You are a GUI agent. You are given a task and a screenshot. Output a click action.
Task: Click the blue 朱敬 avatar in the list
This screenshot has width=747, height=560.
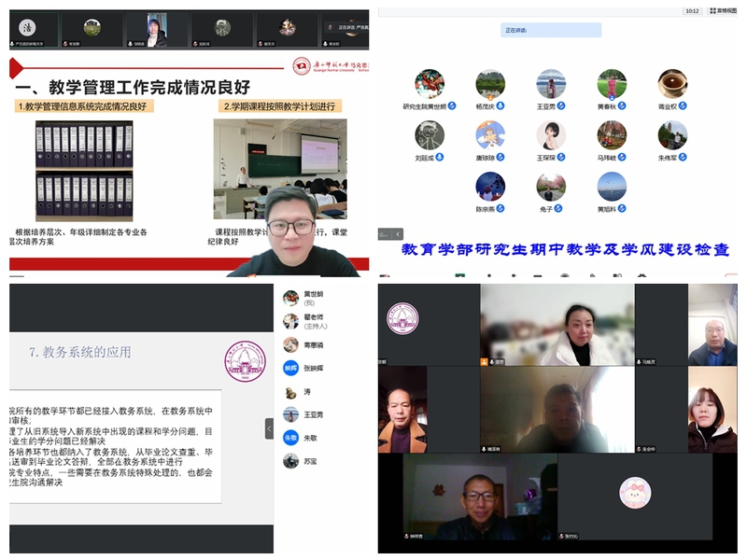point(290,438)
